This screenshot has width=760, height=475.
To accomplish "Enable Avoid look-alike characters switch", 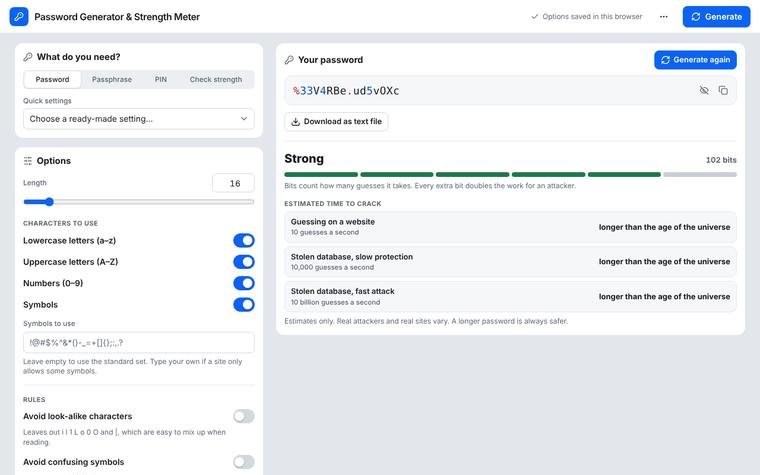I will click(244, 416).
